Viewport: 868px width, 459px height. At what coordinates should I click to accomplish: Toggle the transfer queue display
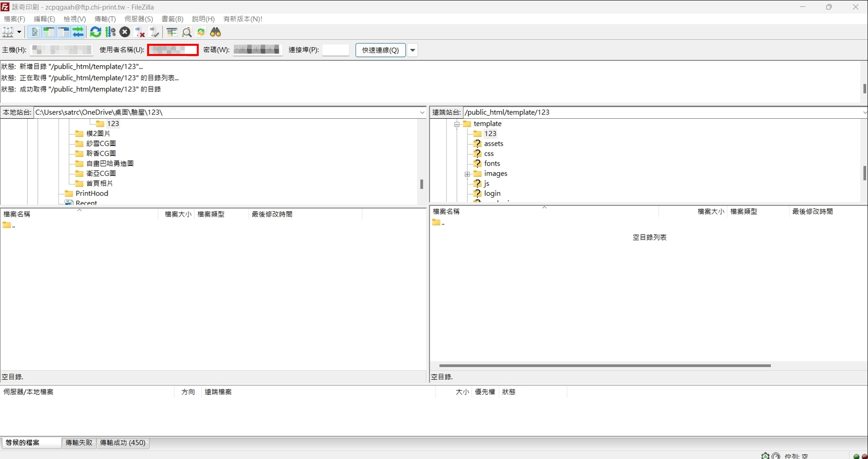(x=78, y=32)
